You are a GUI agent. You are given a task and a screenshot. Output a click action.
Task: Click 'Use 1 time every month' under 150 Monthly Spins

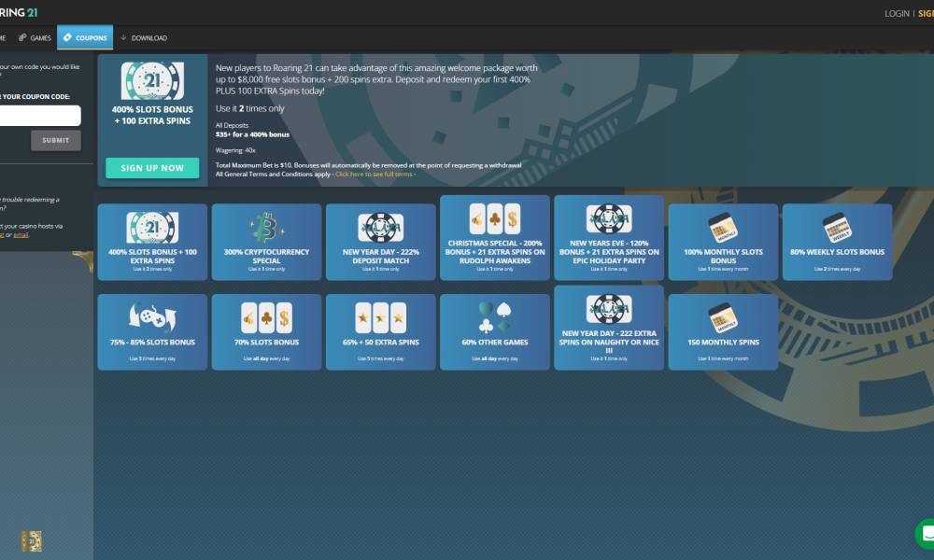coord(723,358)
